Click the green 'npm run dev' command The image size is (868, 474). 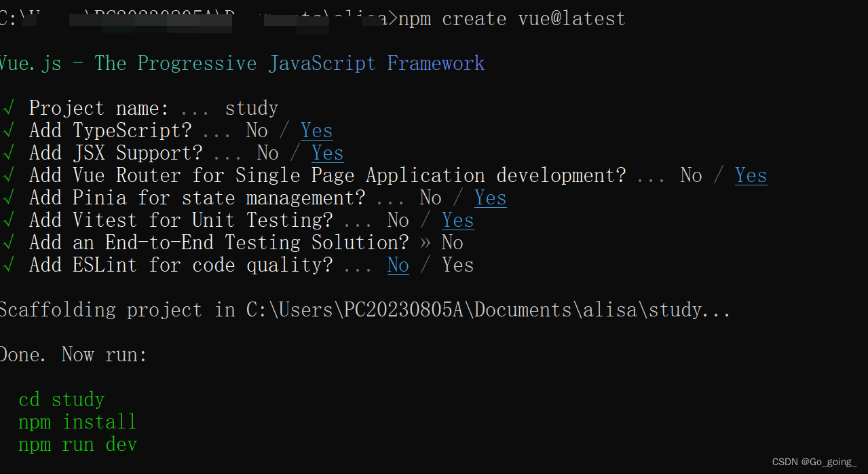click(x=78, y=444)
